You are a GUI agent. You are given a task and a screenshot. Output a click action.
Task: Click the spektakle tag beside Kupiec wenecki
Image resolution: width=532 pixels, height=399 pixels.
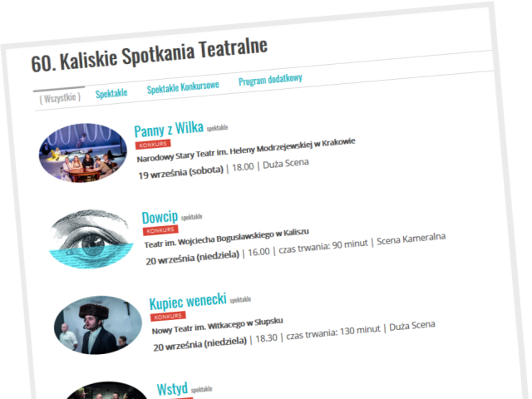[x=240, y=299]
